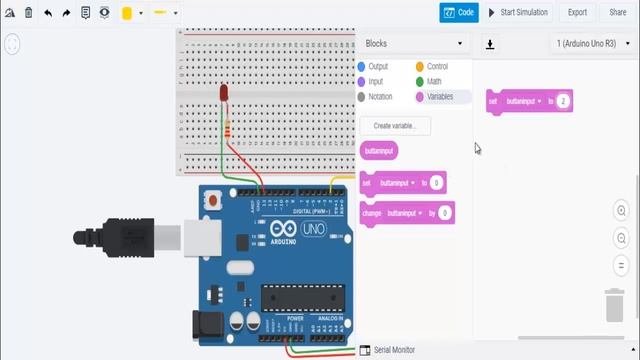Image resolution: width=640 pixels, height=360 pixels.
Task: Open wire type dropdown arrow
Action: coord(176,13)
